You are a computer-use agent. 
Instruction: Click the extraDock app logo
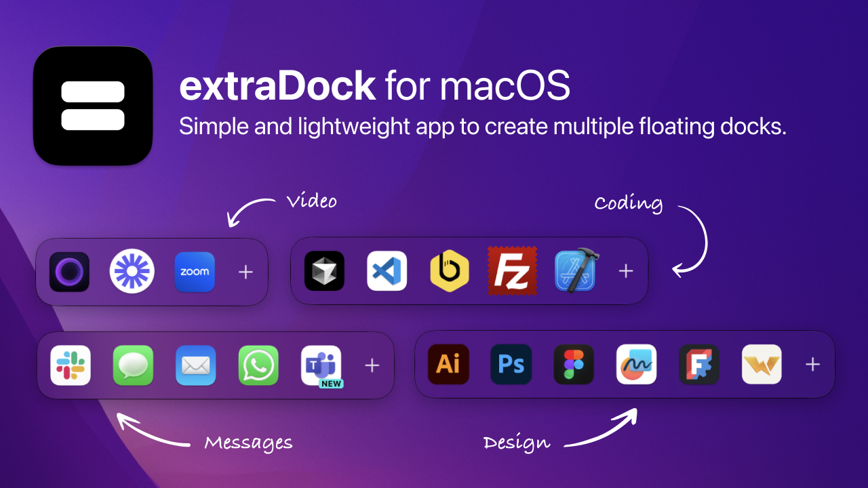click(x=93, y=105)
